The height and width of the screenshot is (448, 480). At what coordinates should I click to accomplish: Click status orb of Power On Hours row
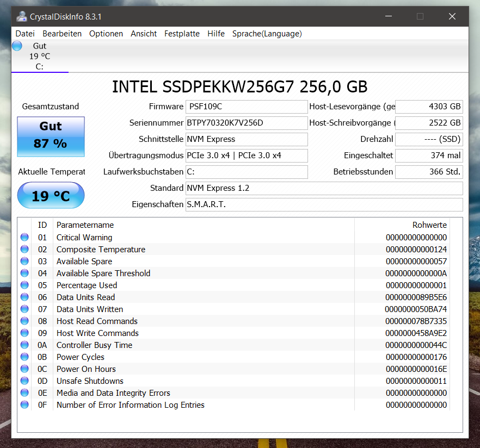24,369
